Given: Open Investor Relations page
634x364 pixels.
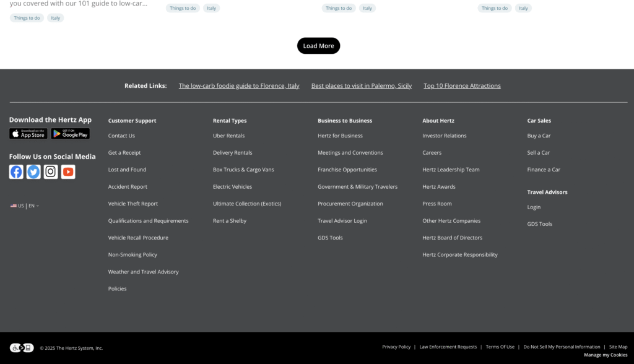Looking at the screenshot, I should pyautogui.click(x=444, y=136).
